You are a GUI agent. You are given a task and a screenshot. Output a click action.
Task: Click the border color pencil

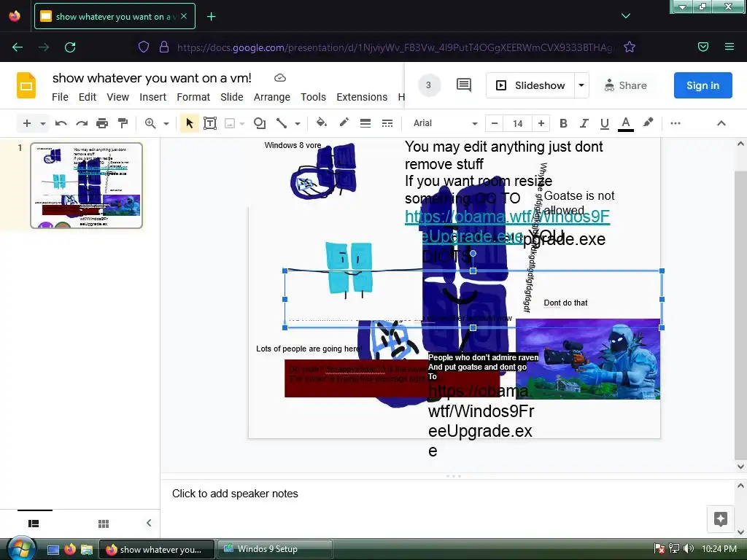344,122
